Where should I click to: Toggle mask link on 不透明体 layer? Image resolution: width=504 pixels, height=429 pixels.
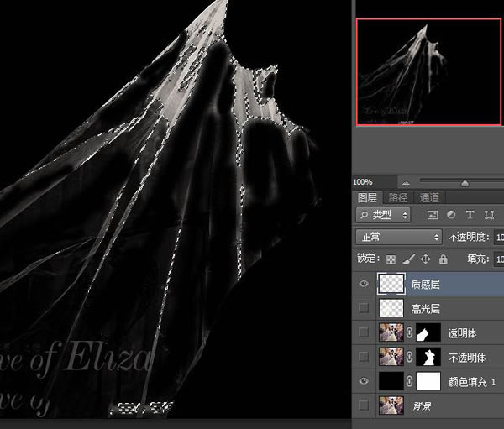point(410,357)
